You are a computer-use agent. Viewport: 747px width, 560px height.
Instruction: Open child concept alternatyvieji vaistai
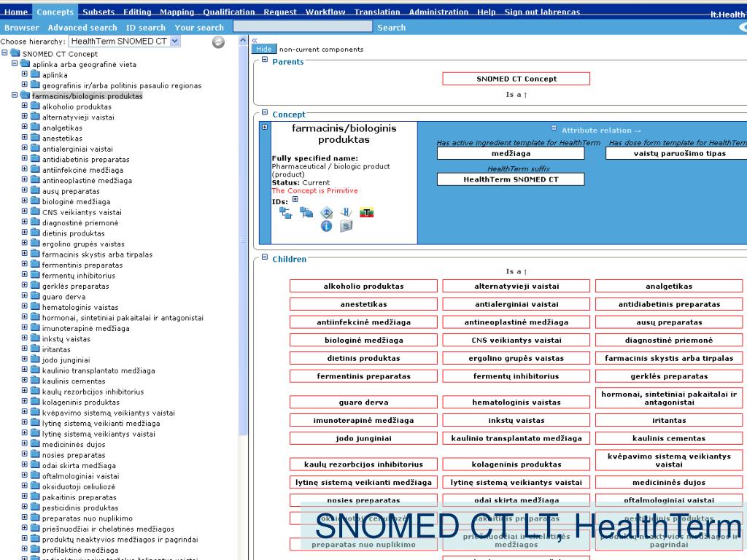pyautogui.click(x=516, y=286)
